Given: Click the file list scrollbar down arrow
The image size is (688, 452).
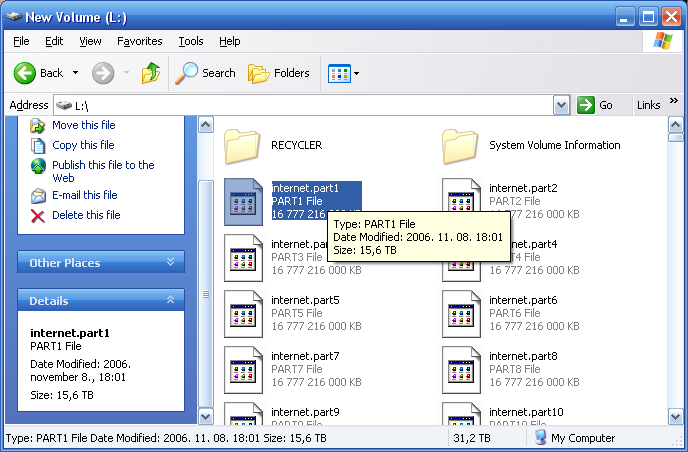Looking at the screenshot, I should click(207, 415).
